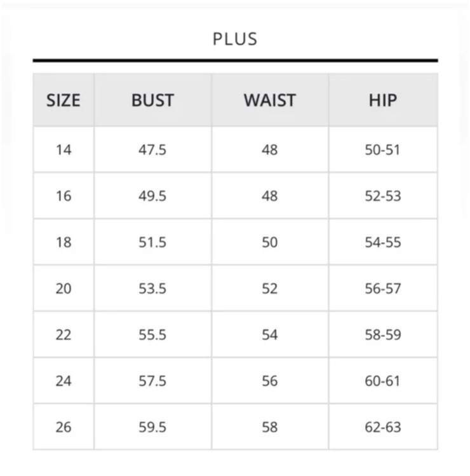
Task: Select size 26 row label
Action: (64, 427)
